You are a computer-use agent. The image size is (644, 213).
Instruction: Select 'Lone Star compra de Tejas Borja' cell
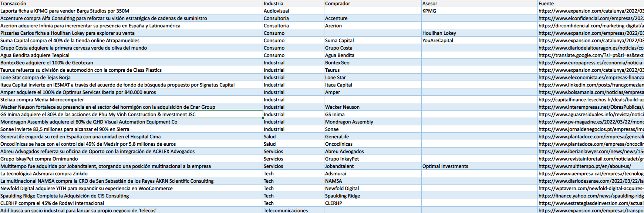pos(131,77)
